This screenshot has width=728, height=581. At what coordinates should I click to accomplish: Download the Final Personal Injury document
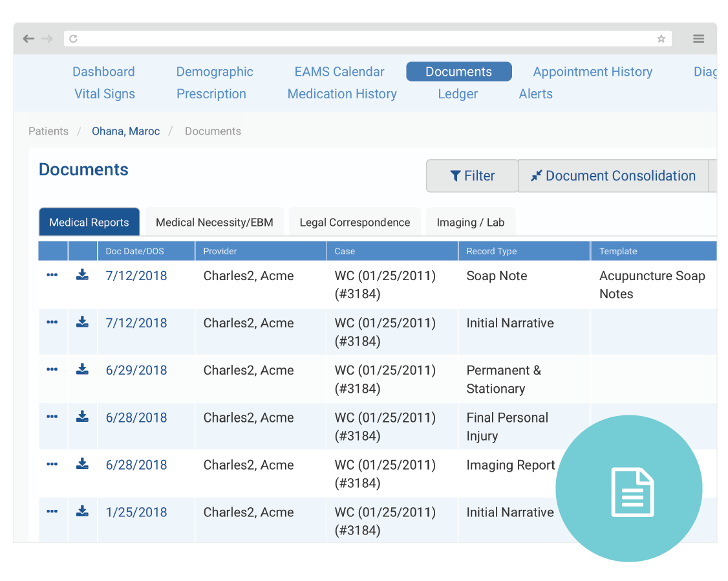82,417
